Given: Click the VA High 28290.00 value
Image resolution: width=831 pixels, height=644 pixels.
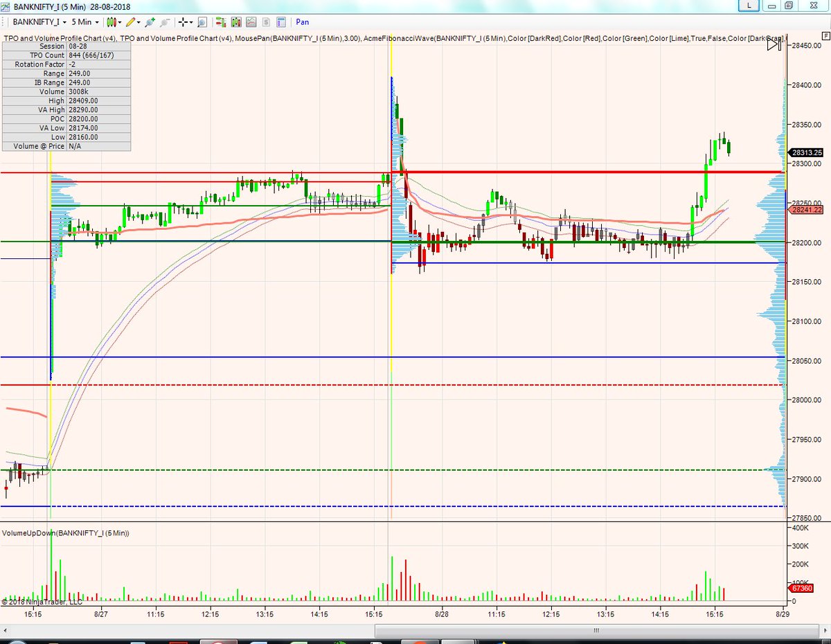Looking at the screenshot, I should (84, 109).
